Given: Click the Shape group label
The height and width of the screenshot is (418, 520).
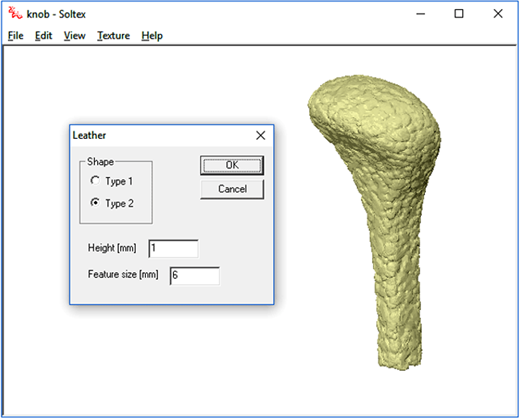Looking at the screenshot, I should [100, 162].
